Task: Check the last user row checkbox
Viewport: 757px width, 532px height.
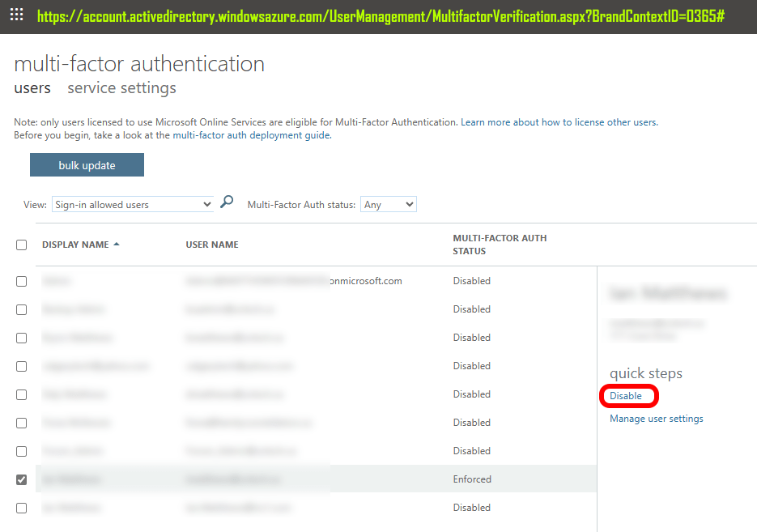Action: click(22, 508)
